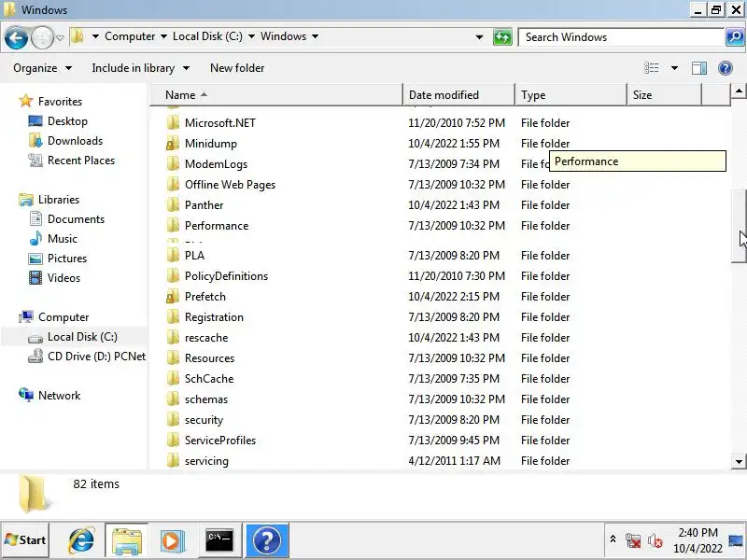Select the ServiceProfiles folder
Screen dimensions: 747x560
click(x=219, y=440)
